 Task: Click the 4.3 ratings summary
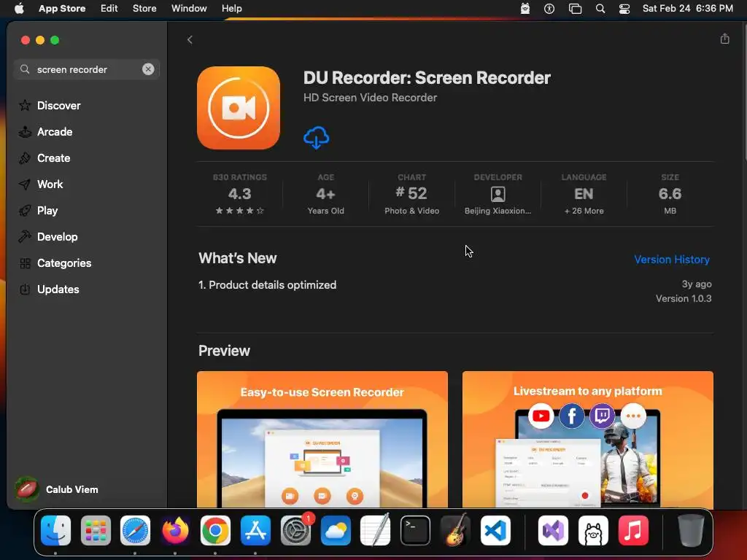pyautogui.click(x=239, y=194)
